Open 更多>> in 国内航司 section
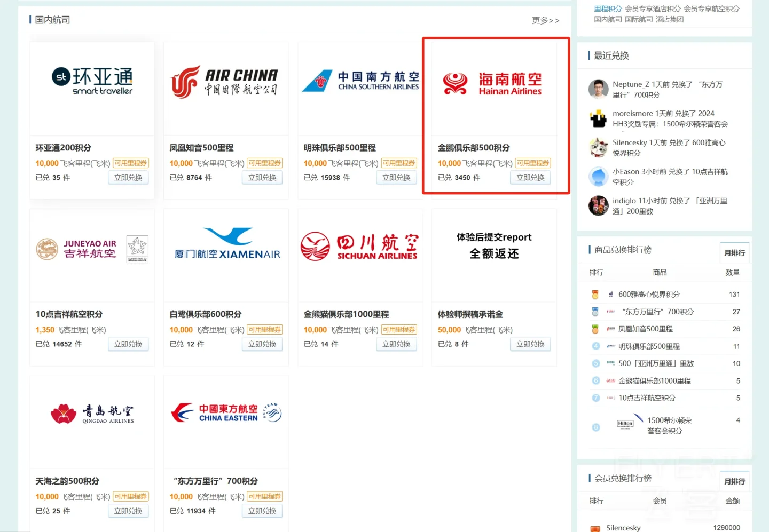Image resolution: width=769 pixels, height=532 pixels. [x=545, y=20]
